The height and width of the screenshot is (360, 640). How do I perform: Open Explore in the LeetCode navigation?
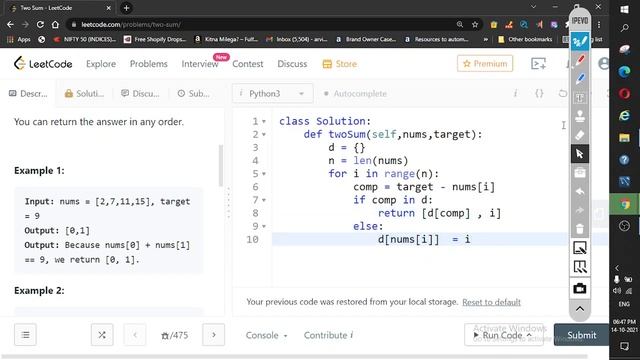click(101, 64)
